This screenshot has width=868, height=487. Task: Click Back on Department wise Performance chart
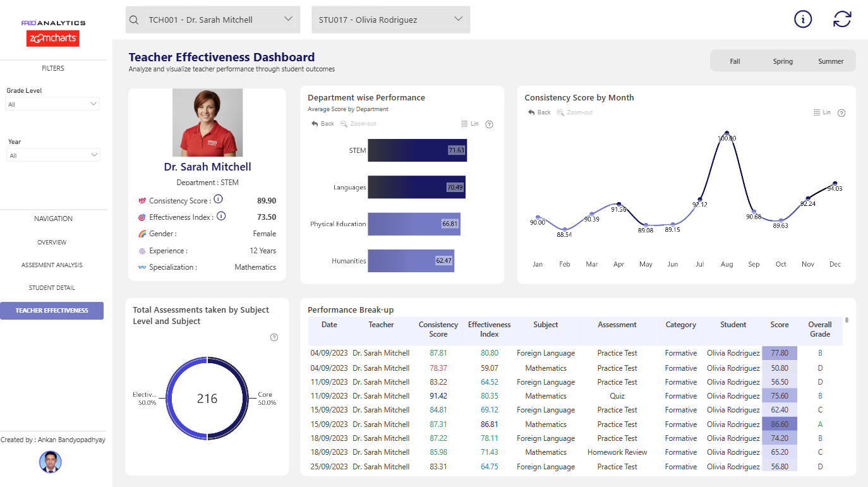323,124
